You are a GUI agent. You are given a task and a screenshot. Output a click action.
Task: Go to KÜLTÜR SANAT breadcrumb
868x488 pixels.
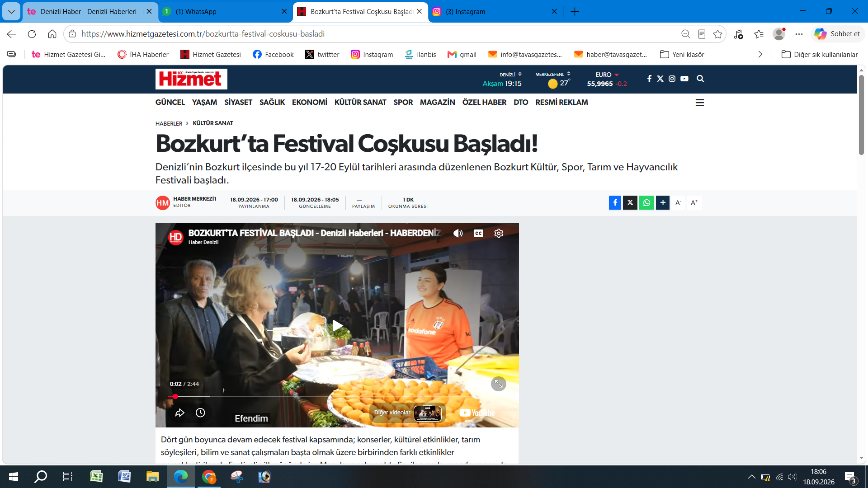coord(213,123)
